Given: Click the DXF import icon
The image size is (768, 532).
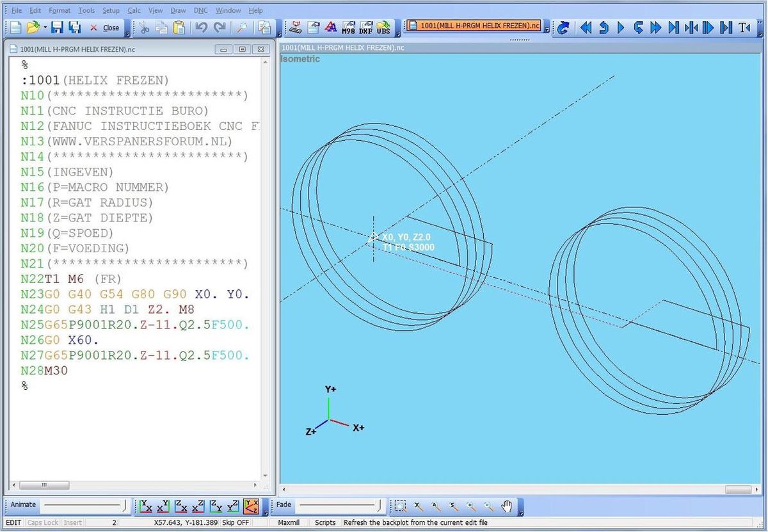Looking at the screenshot, I should (x=366, y=28).
